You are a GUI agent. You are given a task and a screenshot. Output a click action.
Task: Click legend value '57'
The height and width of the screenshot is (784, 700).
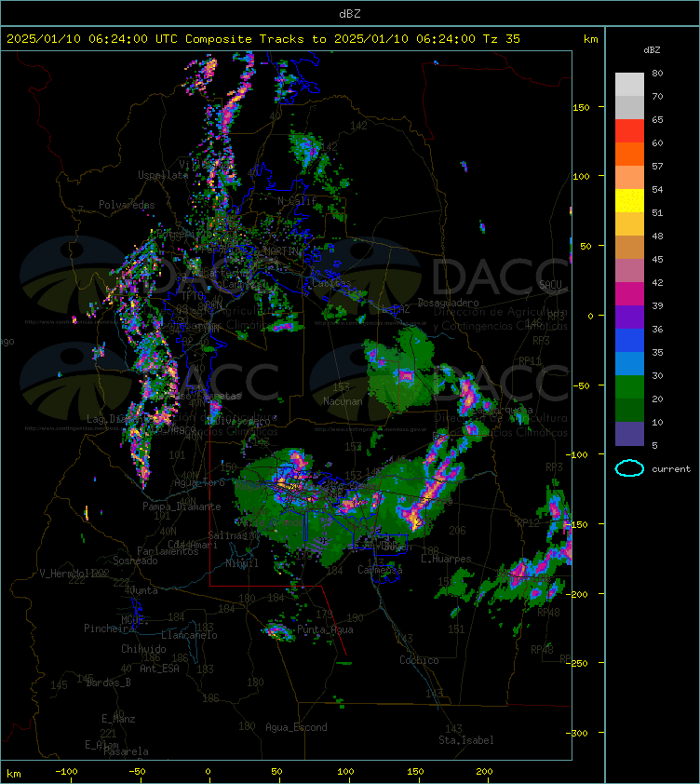coord(657,166)
